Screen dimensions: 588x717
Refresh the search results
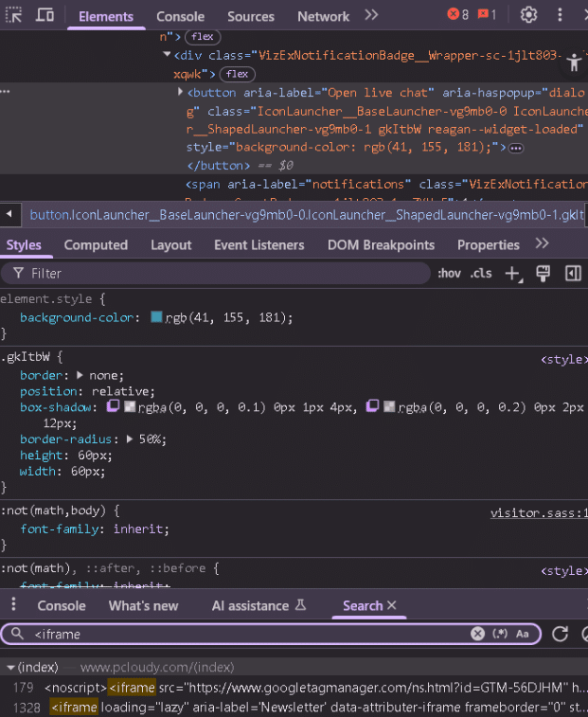(x=560, y=634)
